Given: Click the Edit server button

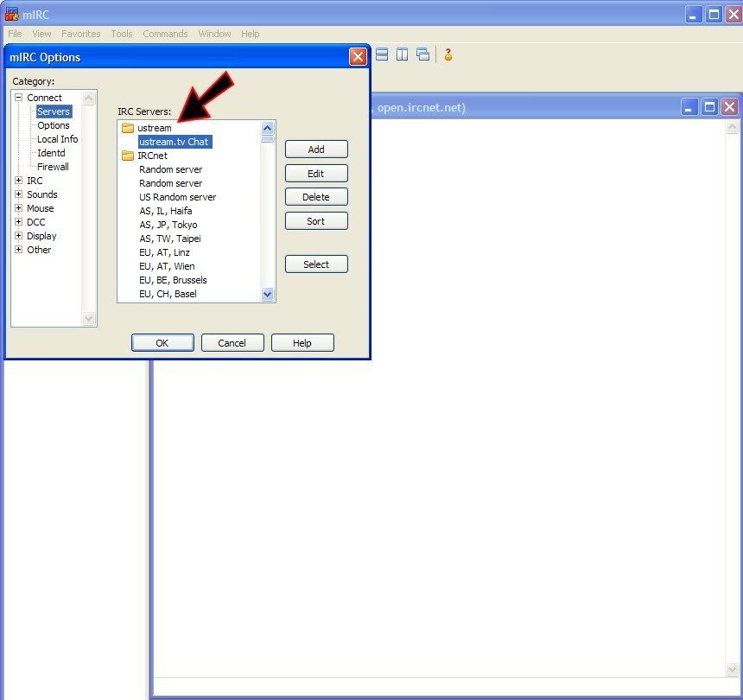Looking at the screenshot, I should [x=316, y=174].
